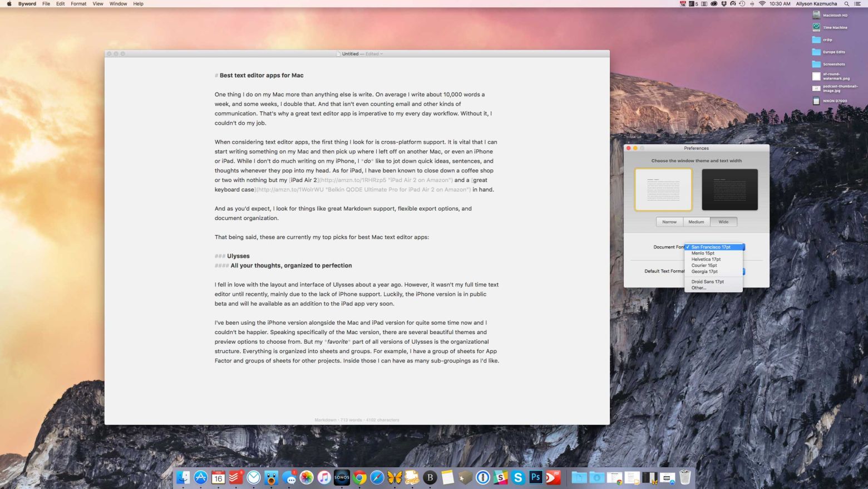
Task: Select the light window theme thumbnail
Action: (x=663, y=190)
